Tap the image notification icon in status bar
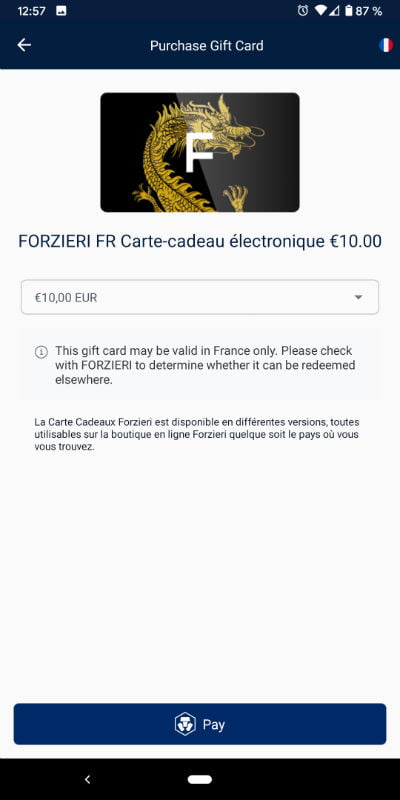 point(61,11)
